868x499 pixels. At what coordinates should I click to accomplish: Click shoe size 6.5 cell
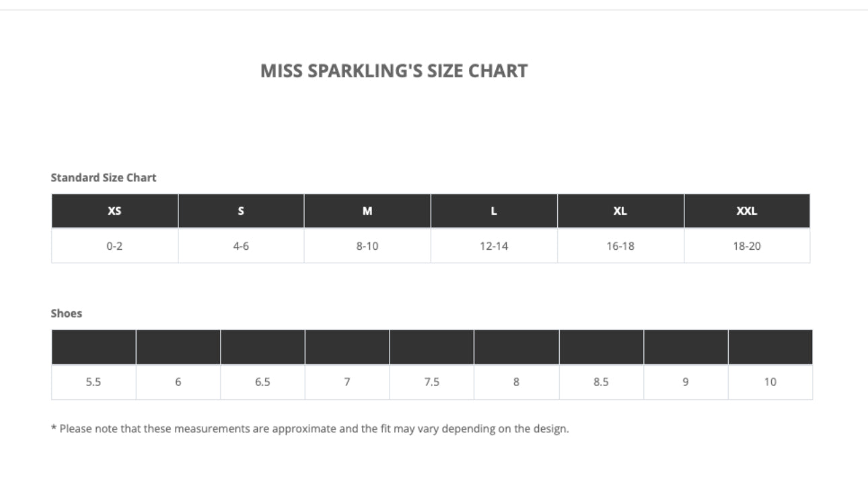tap(262, 382)
